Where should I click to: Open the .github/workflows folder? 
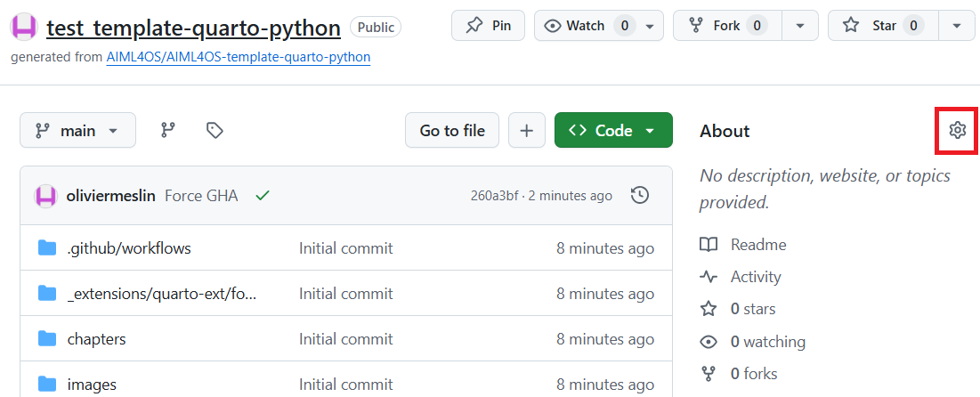pyautogui.click(x=129, y=248)
